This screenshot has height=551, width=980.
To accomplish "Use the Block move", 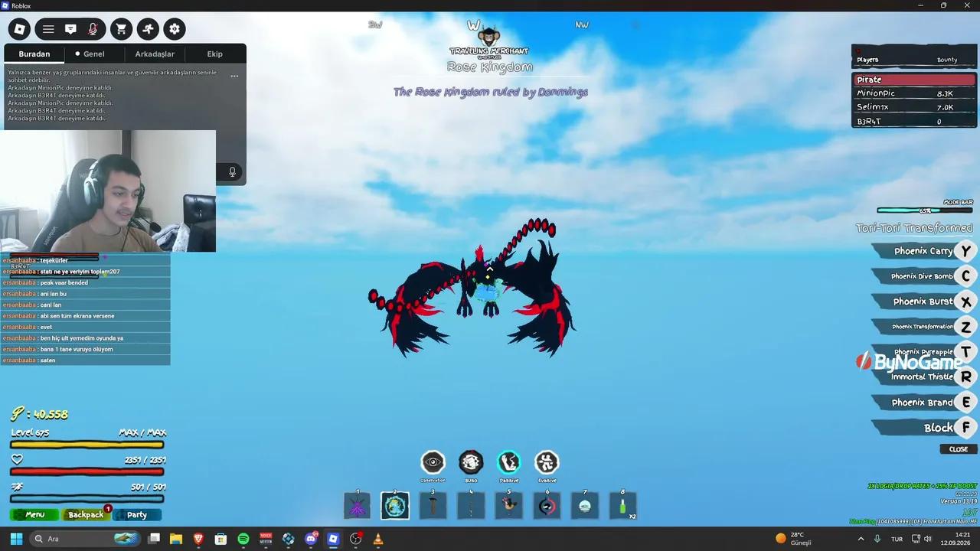I will tap(923, 428).
